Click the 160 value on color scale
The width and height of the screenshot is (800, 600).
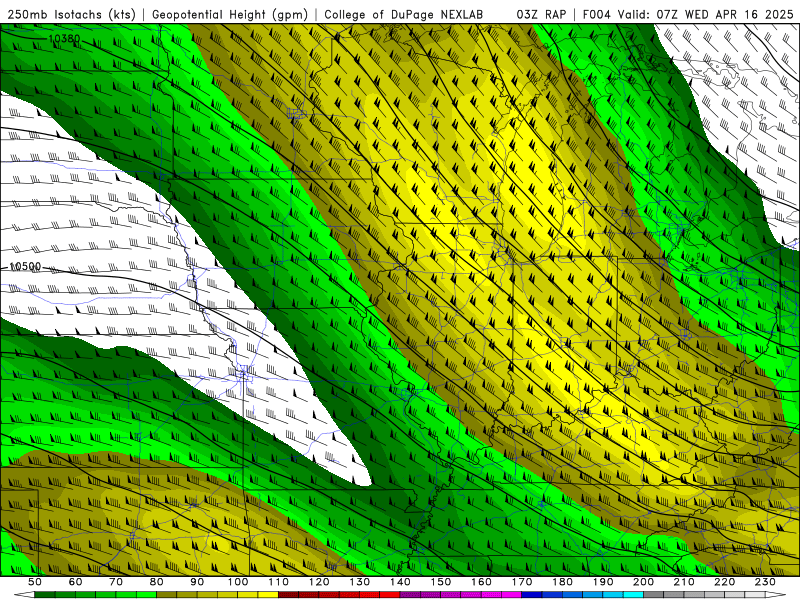481,582
